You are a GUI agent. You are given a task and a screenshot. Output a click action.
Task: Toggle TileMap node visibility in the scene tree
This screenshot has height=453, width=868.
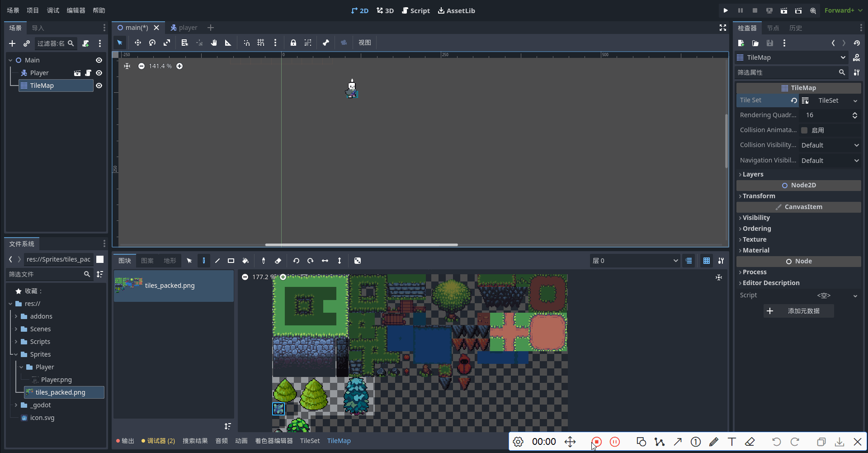99,86
